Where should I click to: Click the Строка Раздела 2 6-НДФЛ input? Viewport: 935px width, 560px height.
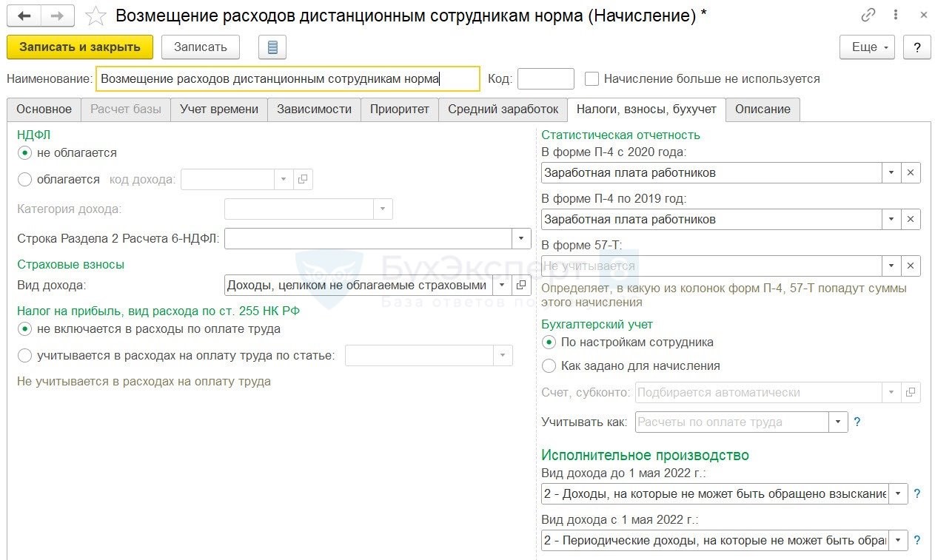click(x=368, y=238)
